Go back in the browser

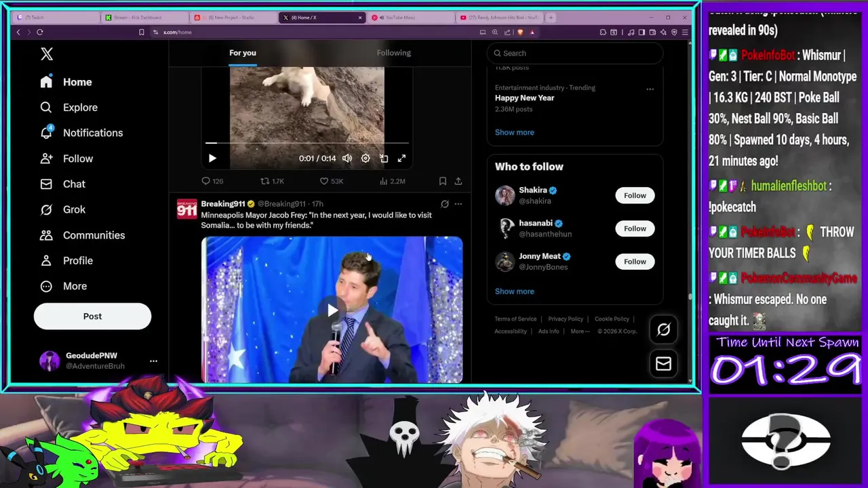tap(18, 32)
